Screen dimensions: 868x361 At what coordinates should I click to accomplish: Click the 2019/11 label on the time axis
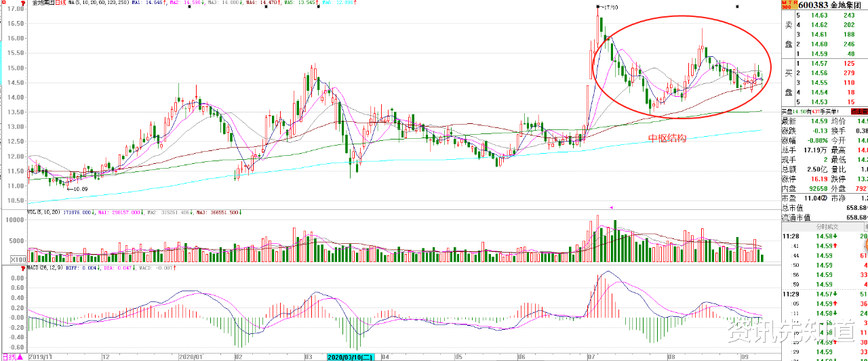(42, 356)
